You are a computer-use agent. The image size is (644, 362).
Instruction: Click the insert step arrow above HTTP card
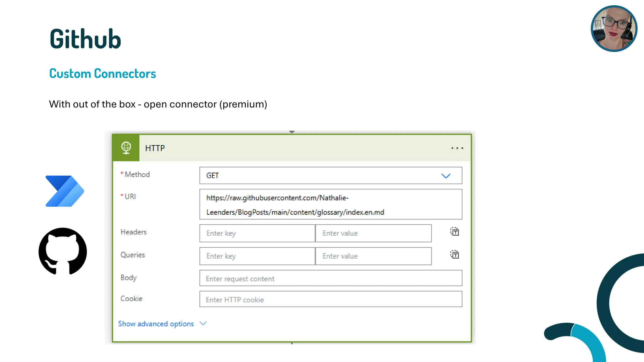pos(292,132)
